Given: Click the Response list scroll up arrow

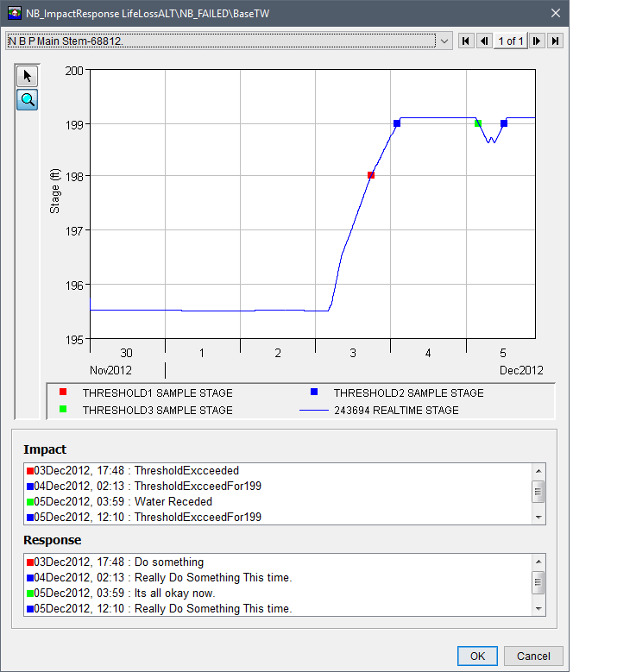Looking at the screenshot, I should tap(538, 562).
